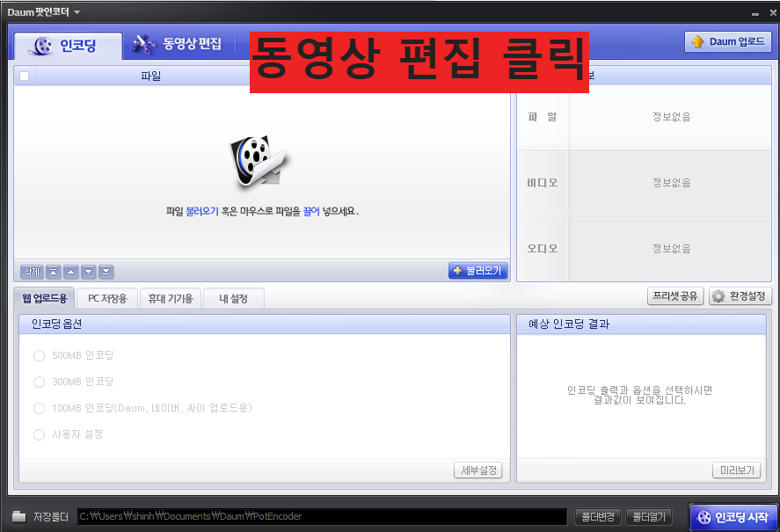Close the Daum 팟인코더 window
Image resolution: width=780 pixels, height=532 pixels.
[773, 13]
